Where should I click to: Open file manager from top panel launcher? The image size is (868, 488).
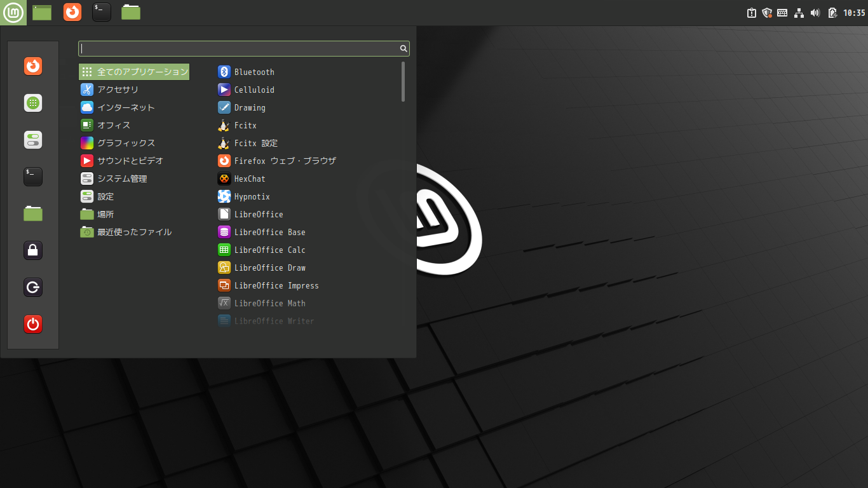click(x=131, y=12)
